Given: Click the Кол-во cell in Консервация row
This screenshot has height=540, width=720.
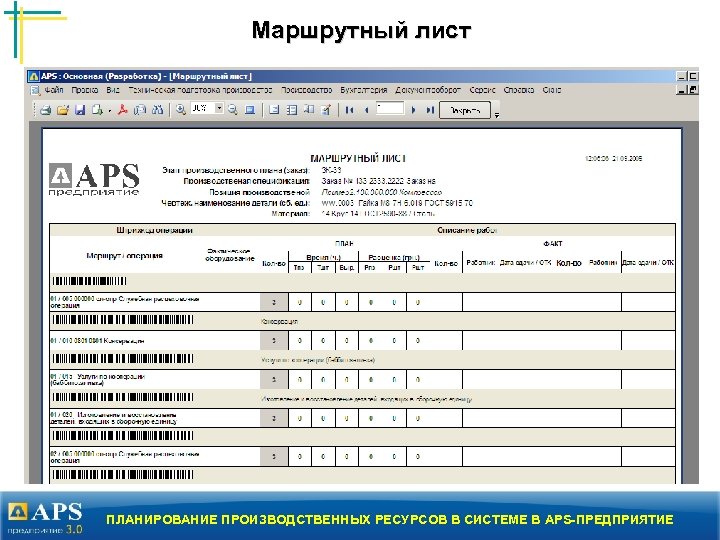Looking at the screenshot, I should point(274,341).
